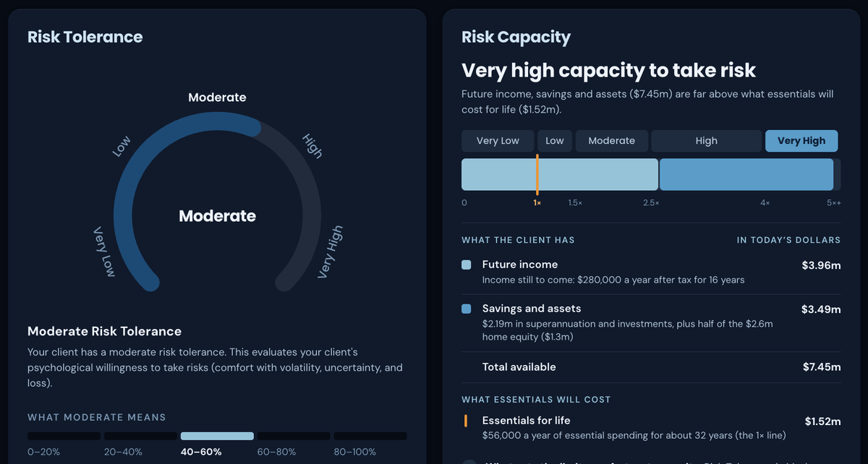Screen dimensions: 868x464
Task: Click the Risk Tolerance panel heading
Action: [85, 37]
